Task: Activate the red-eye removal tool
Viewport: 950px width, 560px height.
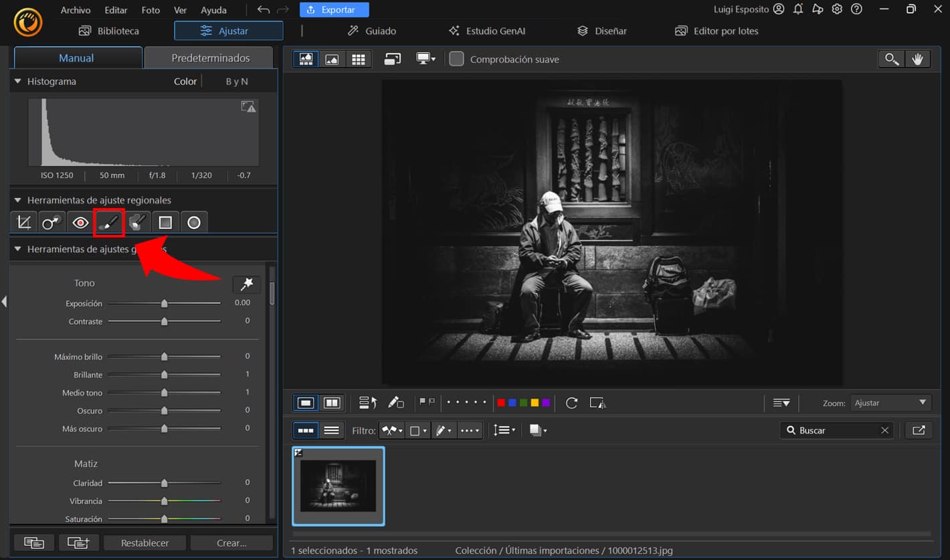Action: tap(80, 222)
